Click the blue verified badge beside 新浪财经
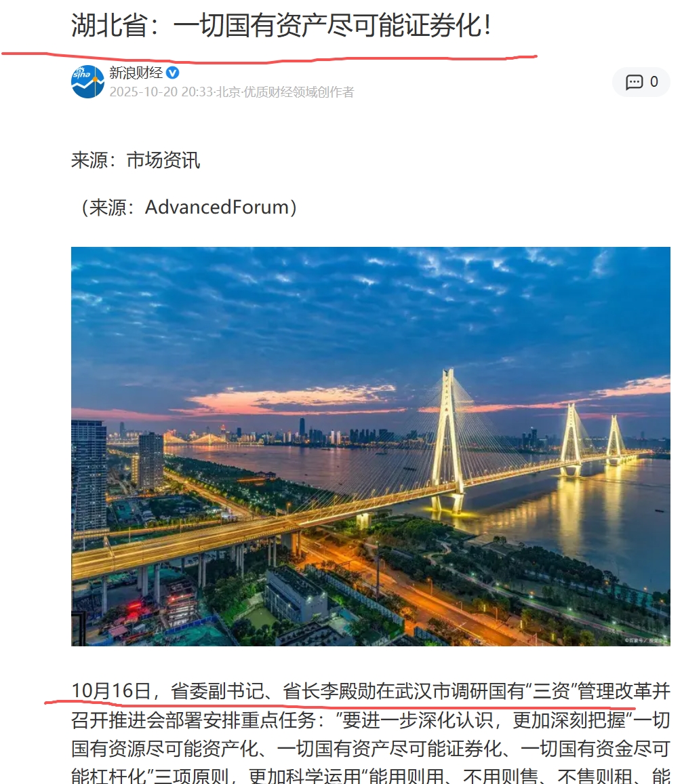Viewport: 682px width, 784px height. (x=172, y=73)
